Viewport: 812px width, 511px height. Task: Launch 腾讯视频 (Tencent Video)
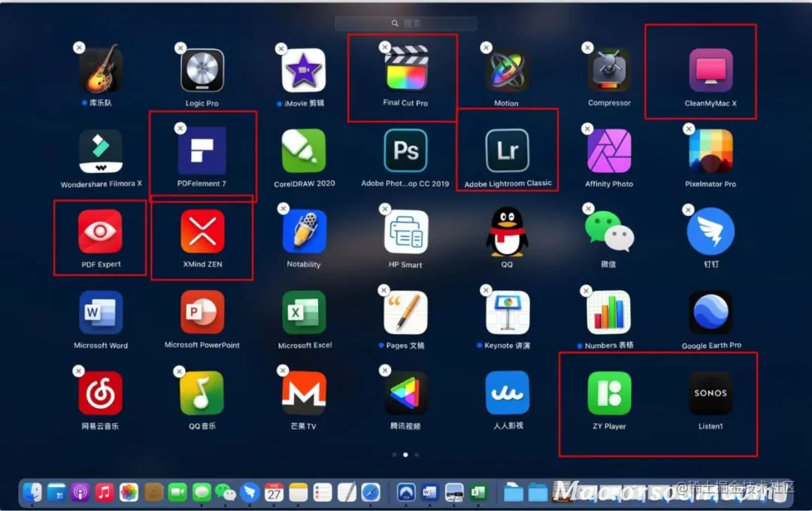405,393
